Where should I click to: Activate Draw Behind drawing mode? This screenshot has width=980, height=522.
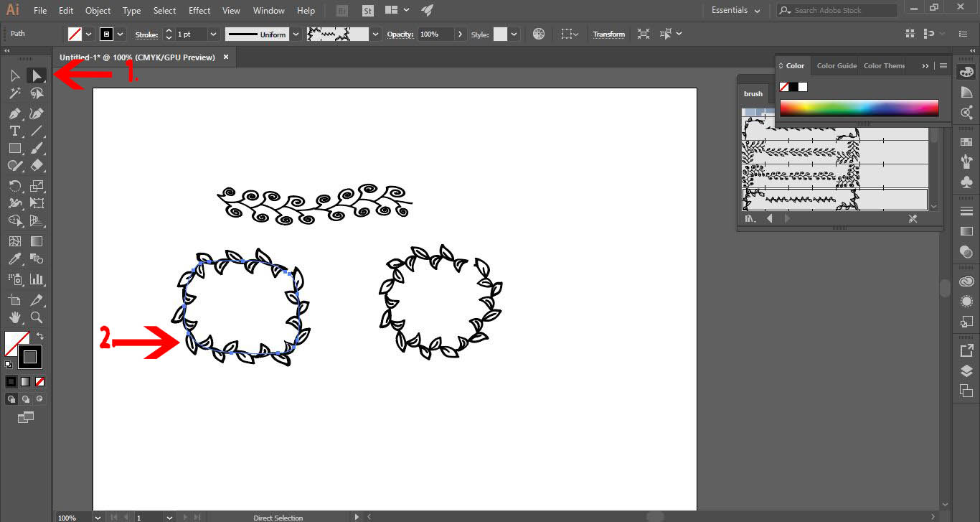(x=26, y=399)
